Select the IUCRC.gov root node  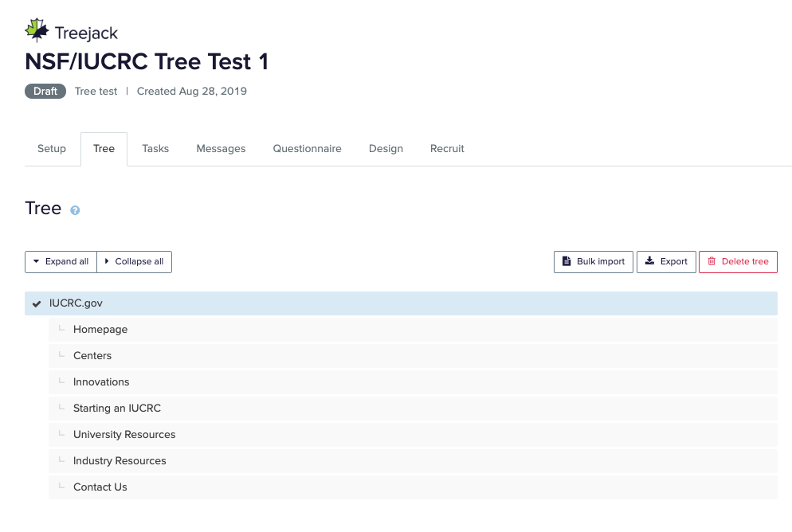pos(76,303)
